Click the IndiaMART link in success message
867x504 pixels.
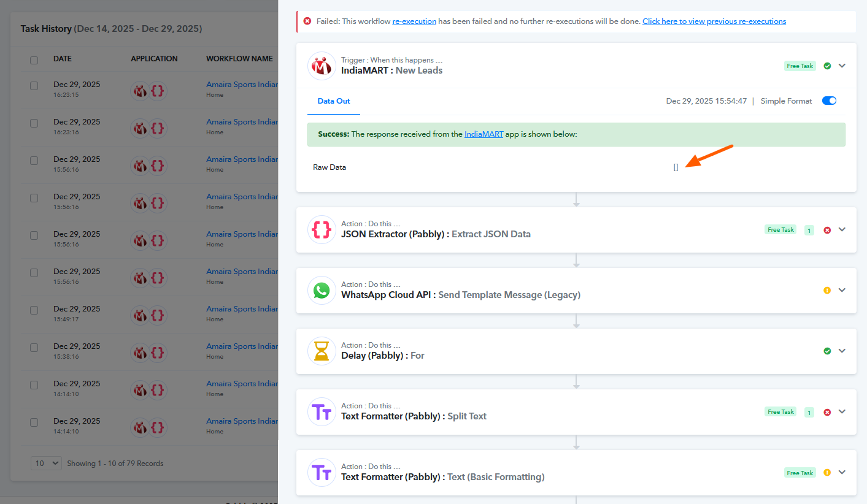click(484, 134)
